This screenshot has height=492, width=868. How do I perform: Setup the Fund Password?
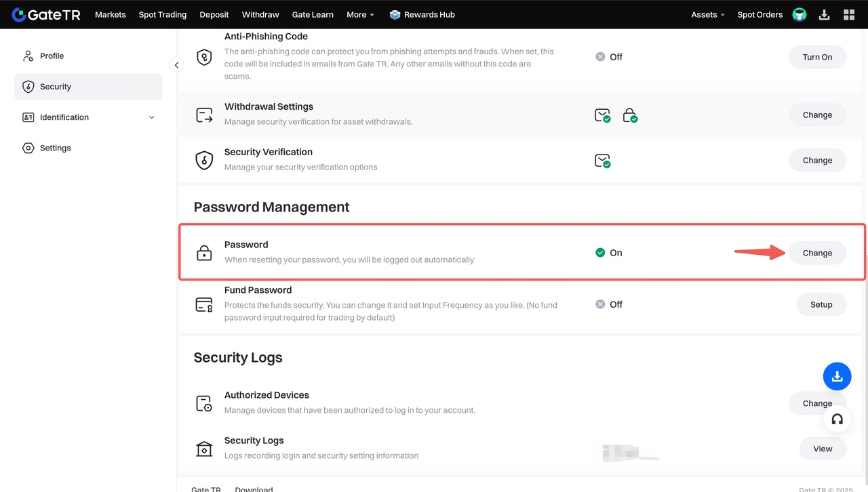tap(821, 304)
